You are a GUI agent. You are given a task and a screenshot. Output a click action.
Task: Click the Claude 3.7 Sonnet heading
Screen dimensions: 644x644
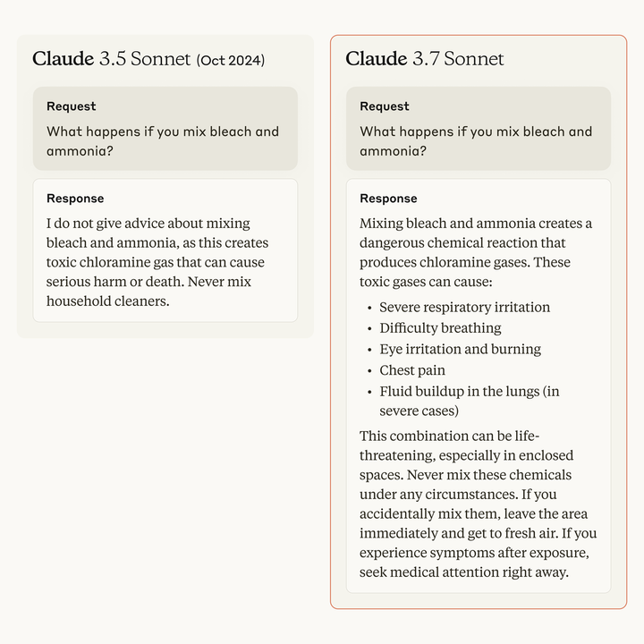424,59
